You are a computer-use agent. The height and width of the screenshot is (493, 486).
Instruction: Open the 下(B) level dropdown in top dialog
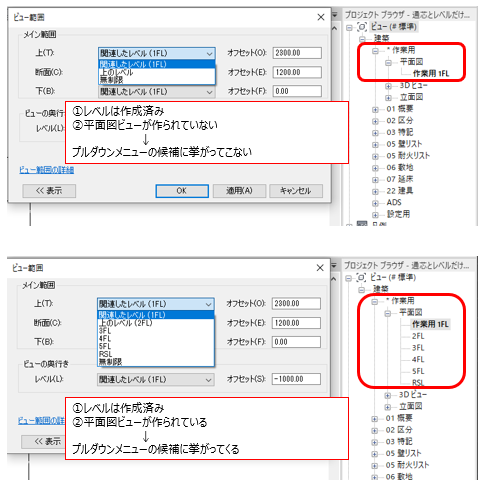[157, 92]
